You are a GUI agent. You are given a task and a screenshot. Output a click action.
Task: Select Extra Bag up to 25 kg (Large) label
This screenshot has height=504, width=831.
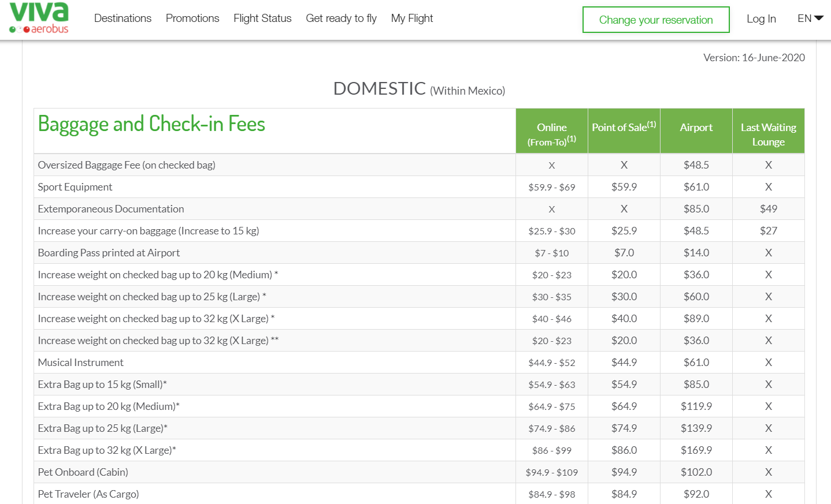tap(103, 428)
